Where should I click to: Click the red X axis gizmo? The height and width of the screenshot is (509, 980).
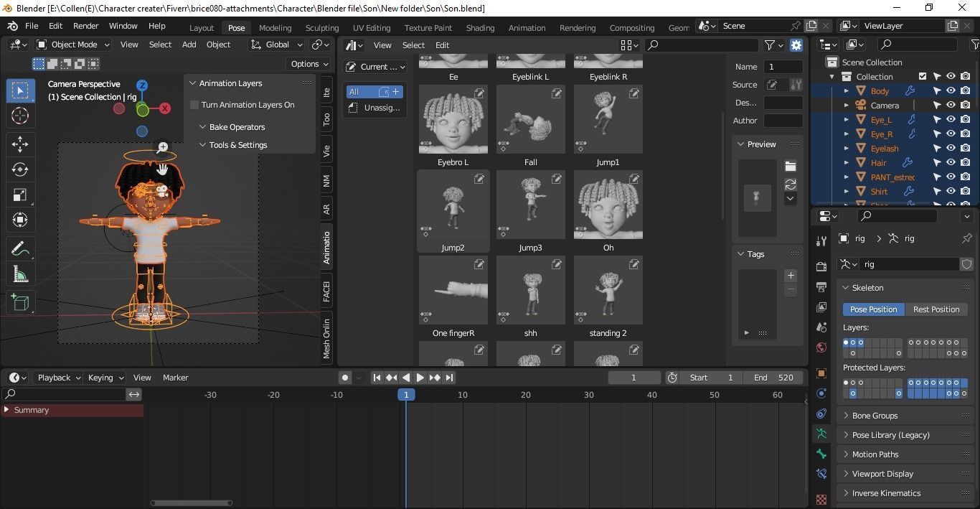(x=165, y=108)
